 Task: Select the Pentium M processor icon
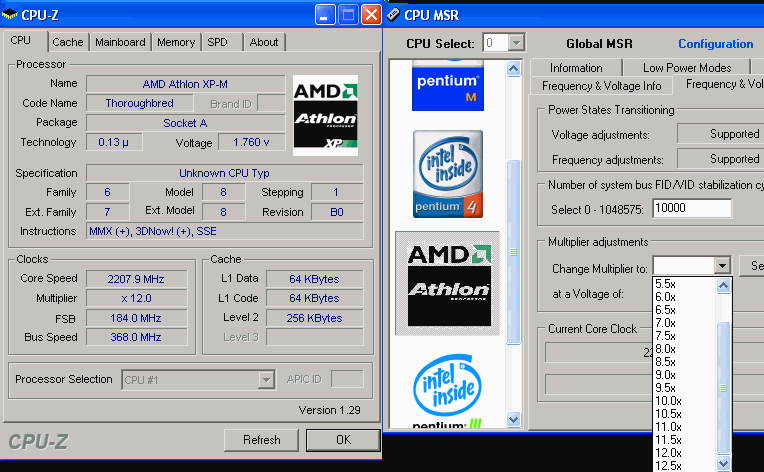[448, 86]
